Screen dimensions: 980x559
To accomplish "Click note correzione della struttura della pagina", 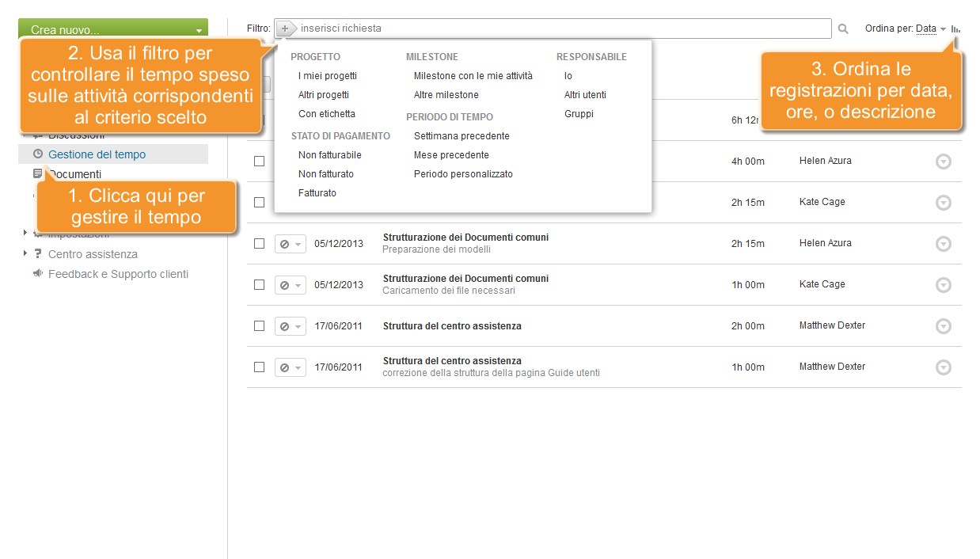I will coord(491,373).
